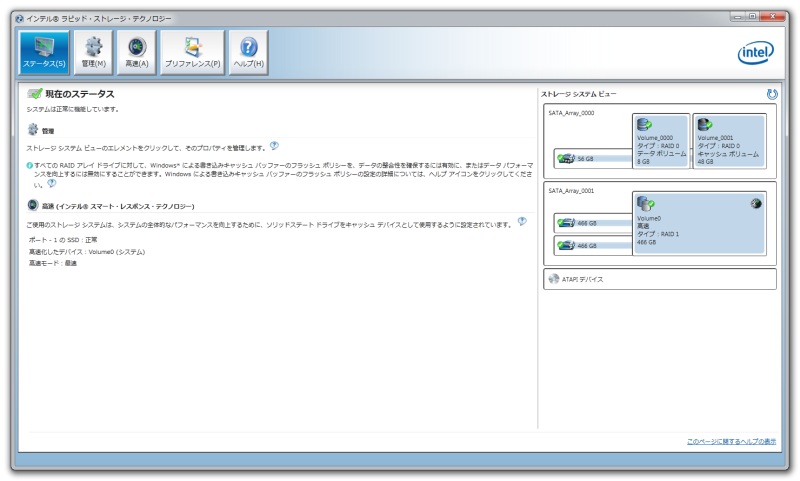Click the accelerated indicator icon on Volume0
The width and height of the screenshot is (800, 481).
point(756,204)
